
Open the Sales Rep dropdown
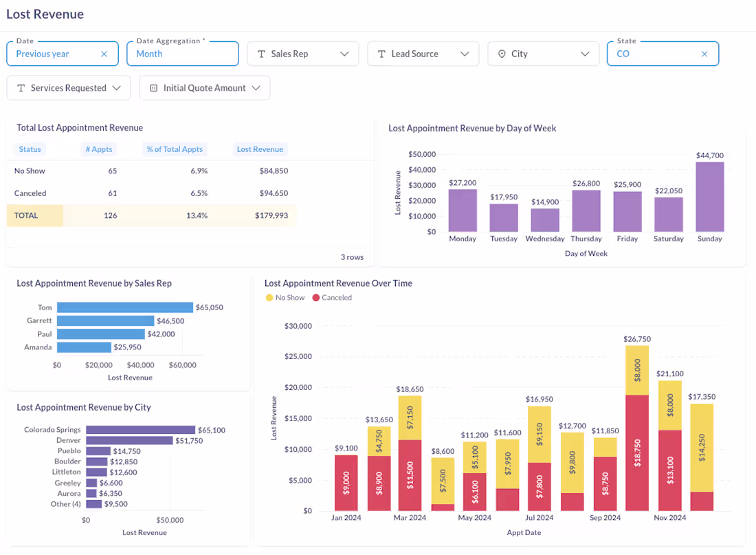coord(345,53)
